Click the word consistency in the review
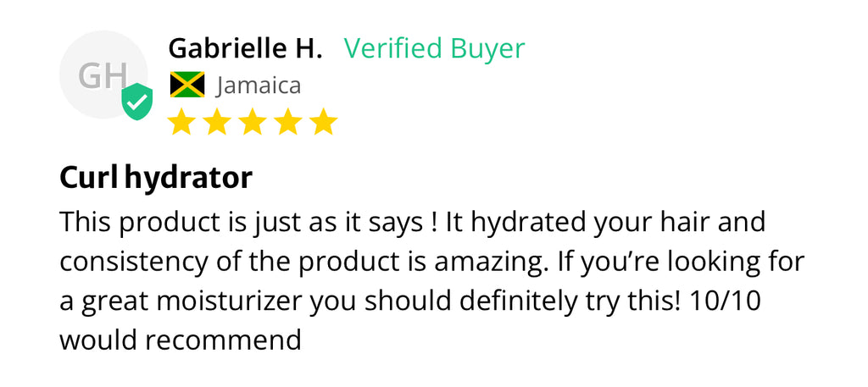 point(132,262)
